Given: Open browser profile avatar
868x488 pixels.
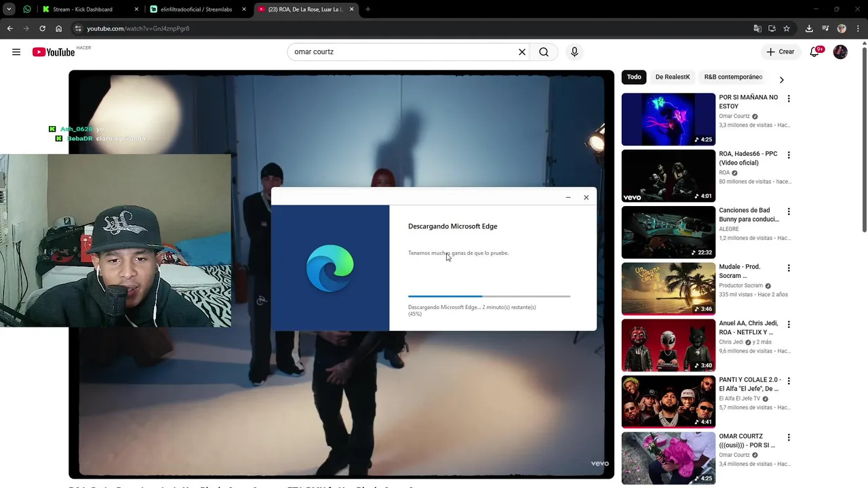Looking at the screenshot, I should [842, 28].
